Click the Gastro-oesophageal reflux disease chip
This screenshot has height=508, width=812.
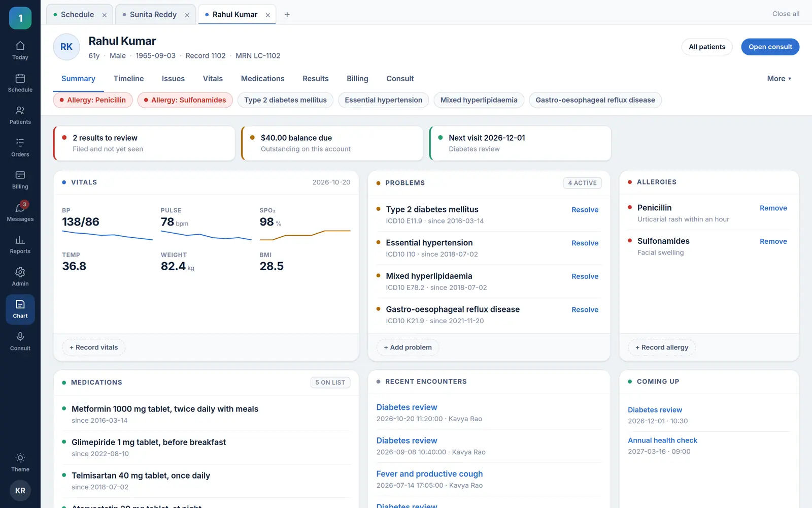click(x=595, y=100)
